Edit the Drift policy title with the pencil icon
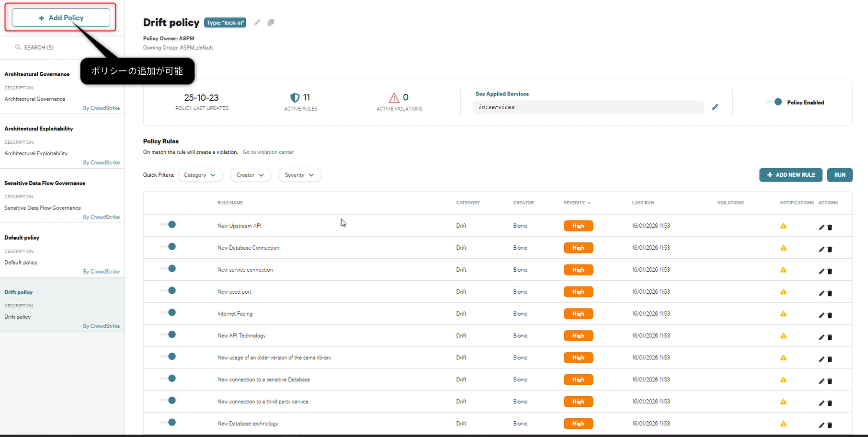 257,23
